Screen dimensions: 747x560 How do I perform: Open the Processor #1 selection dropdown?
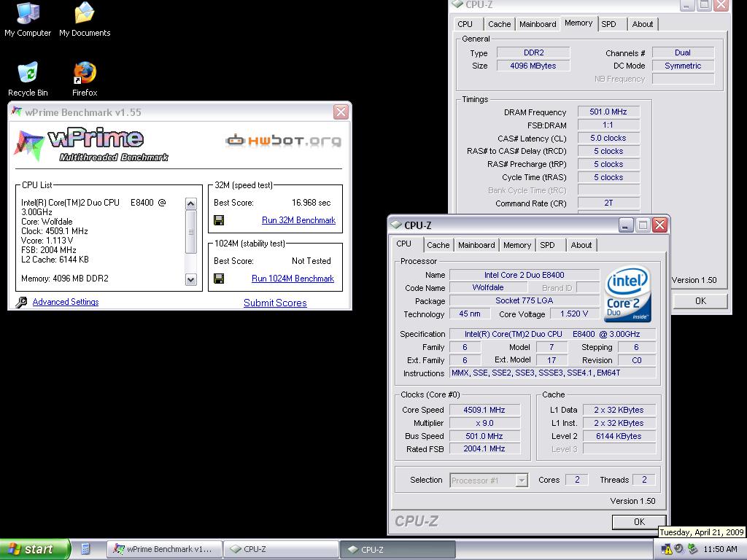tap(489, 481)
